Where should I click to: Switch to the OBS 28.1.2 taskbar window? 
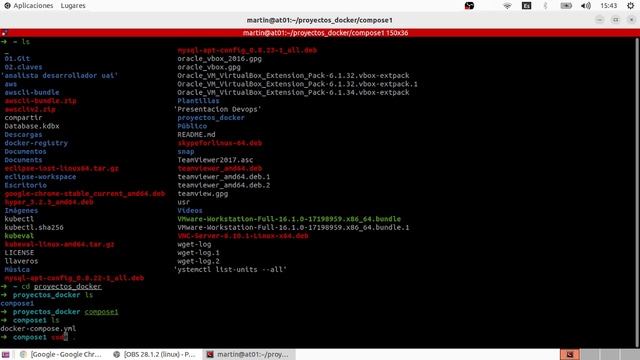(x=155, y=354)
